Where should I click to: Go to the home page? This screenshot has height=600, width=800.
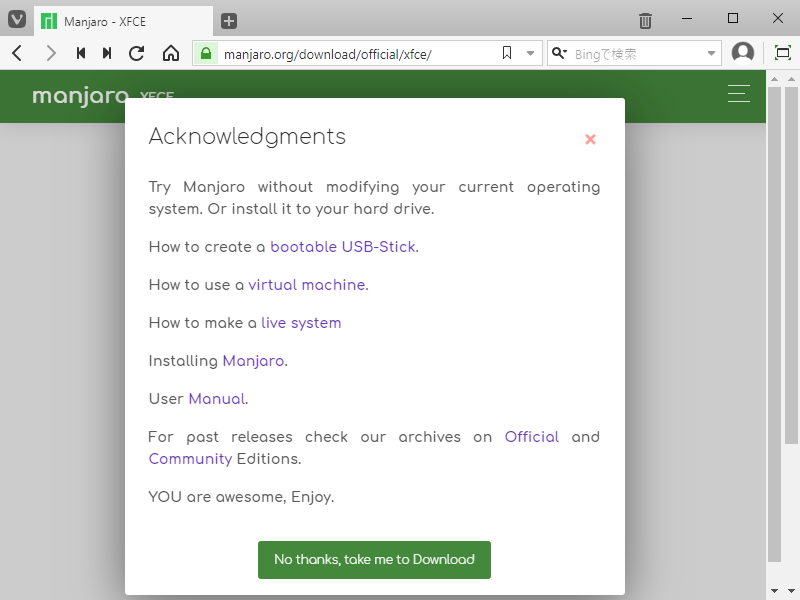[x=171, y=53]
